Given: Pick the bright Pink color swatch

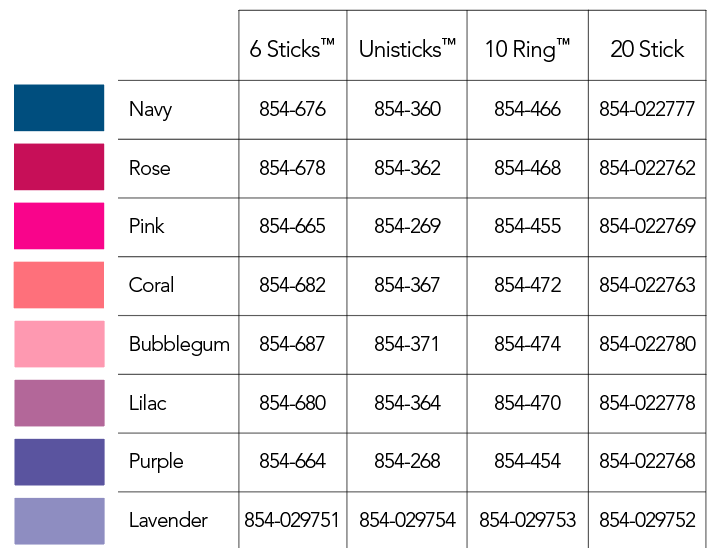Looking at the screenshot, I should [x=59, y=226].
